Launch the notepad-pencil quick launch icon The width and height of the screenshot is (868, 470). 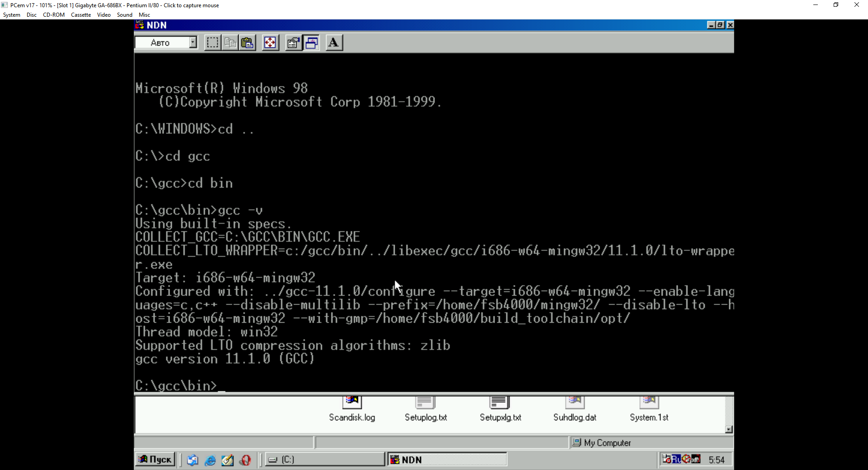pyautogui.click(x=227, y=460)
